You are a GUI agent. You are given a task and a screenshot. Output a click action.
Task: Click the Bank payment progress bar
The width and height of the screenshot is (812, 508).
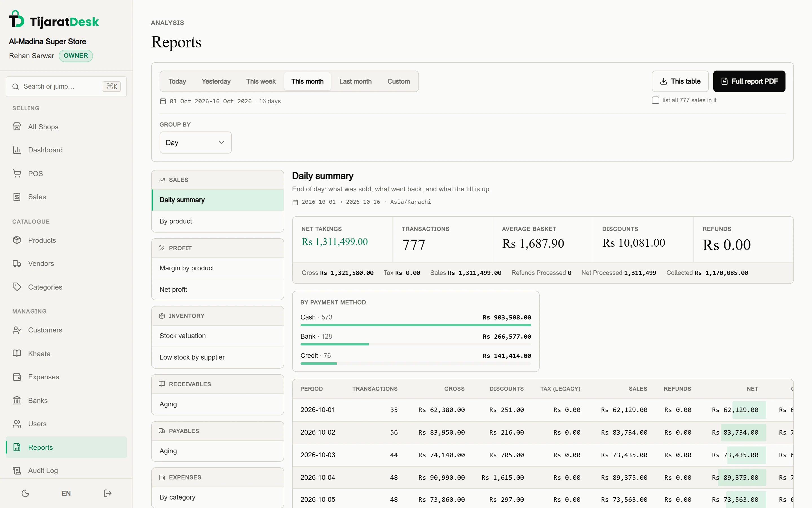pyautogui.click(x=416, y=344)
